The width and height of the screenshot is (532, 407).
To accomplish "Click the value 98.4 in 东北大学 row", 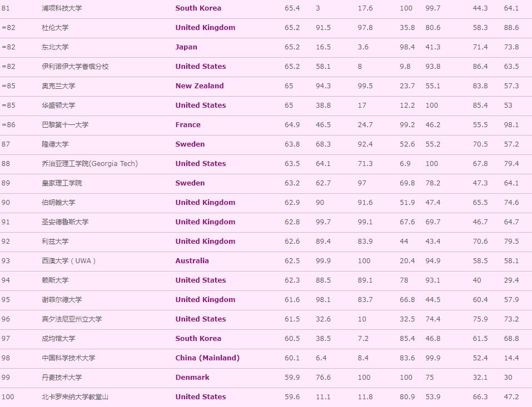I will click(x=407, y=47).
